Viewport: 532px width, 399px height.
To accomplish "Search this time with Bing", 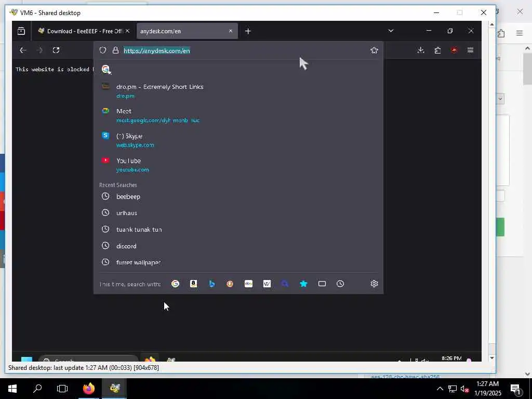I will [x=212, y=284].
